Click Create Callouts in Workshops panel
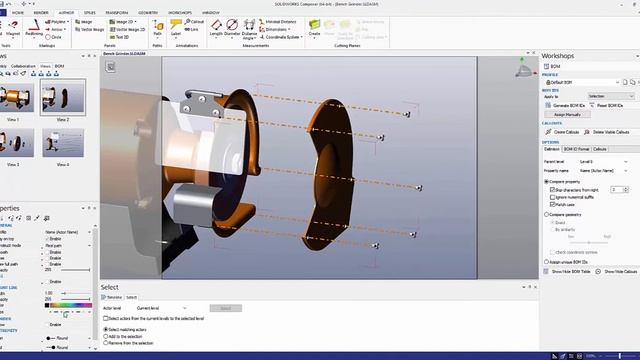The height and width of the screenshot is (360, 640). (562, 132)
